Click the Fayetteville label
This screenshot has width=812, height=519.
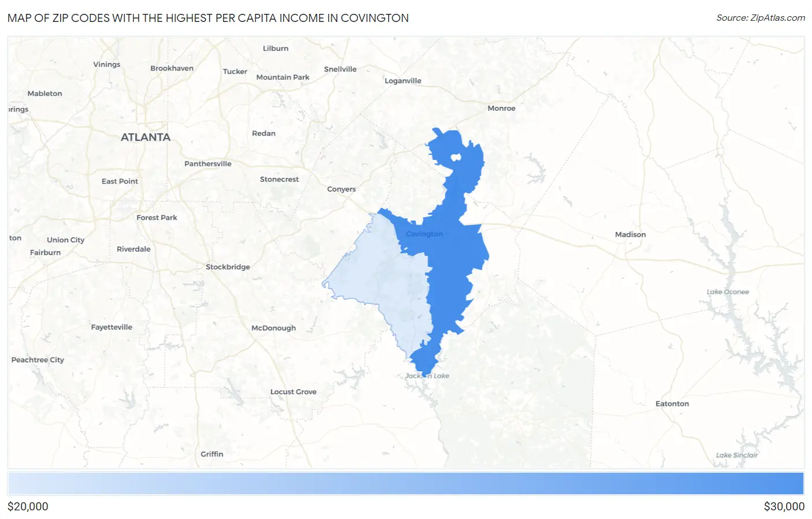coord(111,327)
